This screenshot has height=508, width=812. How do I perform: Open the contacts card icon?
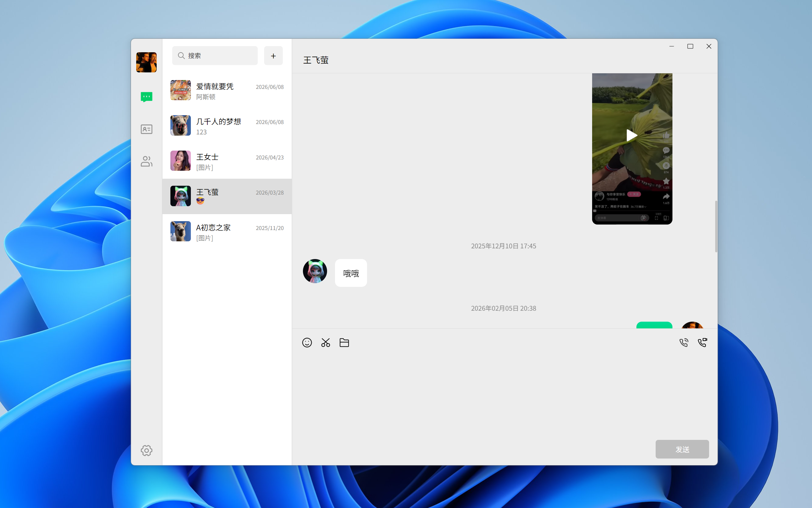(x=146, y=129)
